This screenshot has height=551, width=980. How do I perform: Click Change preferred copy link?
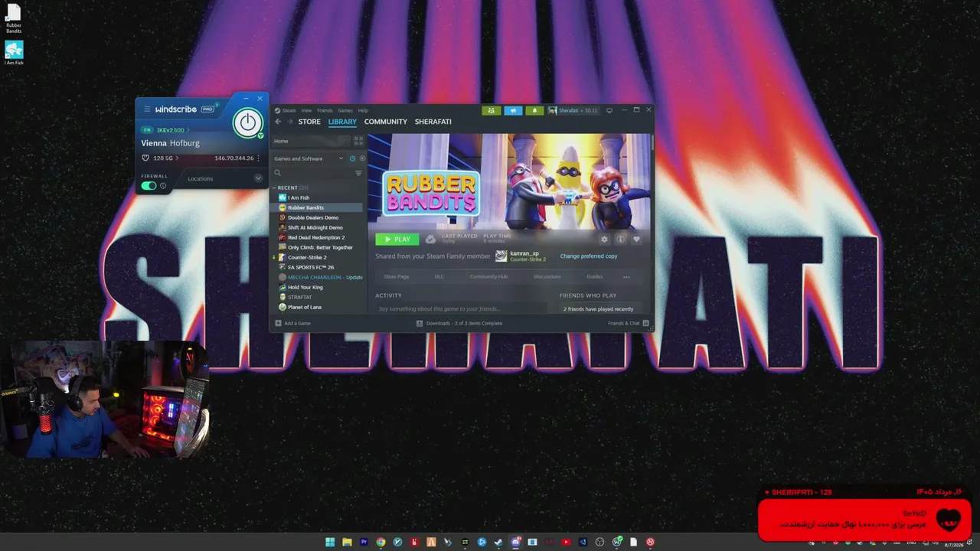[589, 256]
